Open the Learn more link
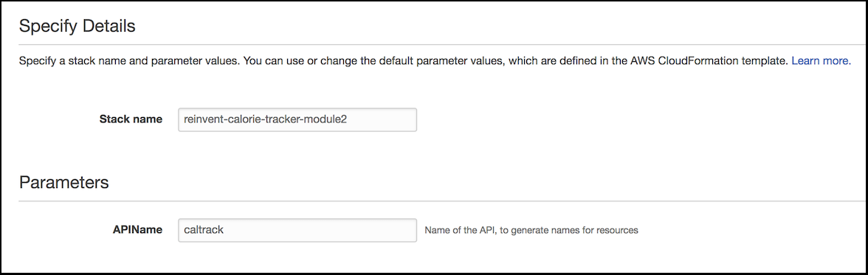Image resolution: width=868 pixels, height=275 pixels. click(821, 61)
